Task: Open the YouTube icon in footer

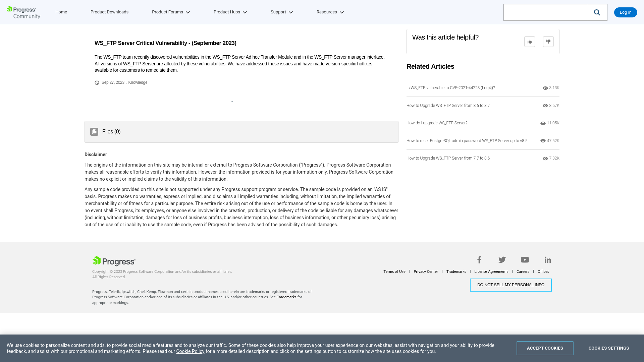Action: (x=525, y=260)
